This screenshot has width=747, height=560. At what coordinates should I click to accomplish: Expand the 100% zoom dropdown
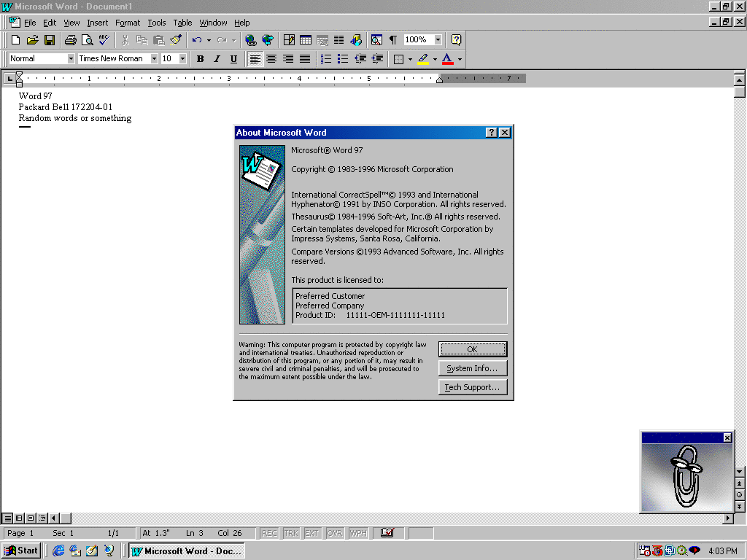click(438, 40)
